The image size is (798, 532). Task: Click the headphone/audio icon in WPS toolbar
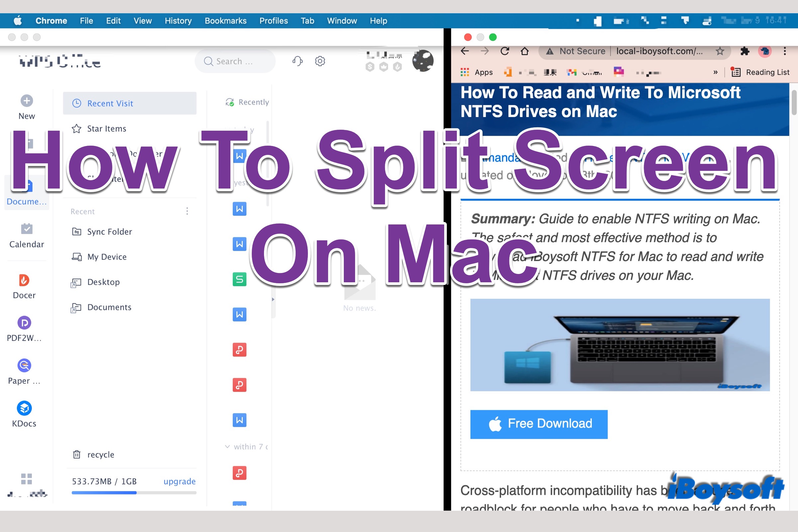click(x=297, y=61)
